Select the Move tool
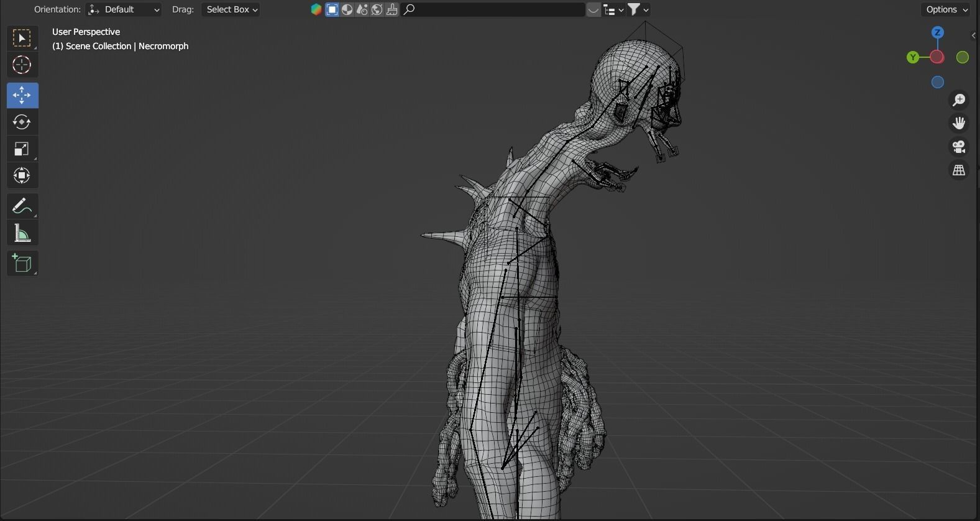The width and height of the screenshot is (980, 521). coord(22,95)
